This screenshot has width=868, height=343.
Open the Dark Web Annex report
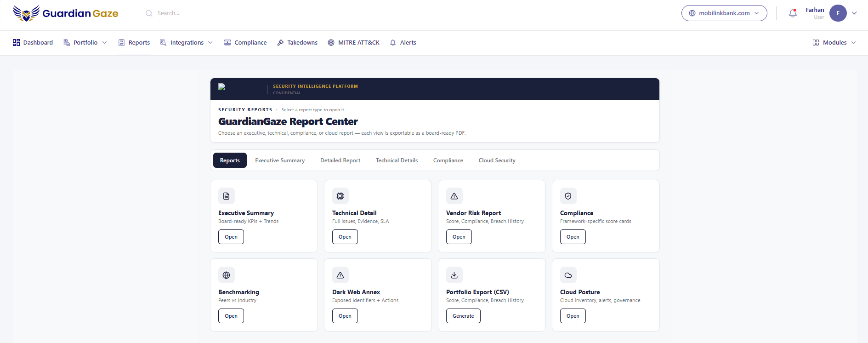pyautogui.click(x=345, y=316)
